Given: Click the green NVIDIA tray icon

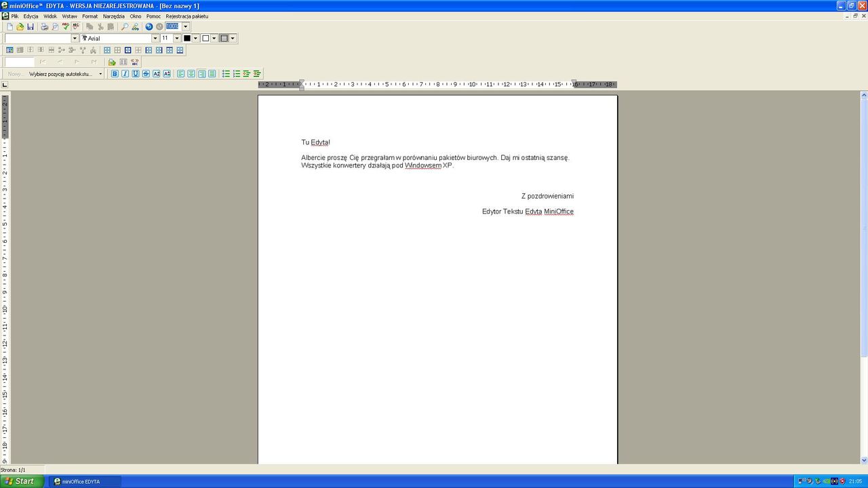Looking at the screenshot, I should tap(826, 481).
